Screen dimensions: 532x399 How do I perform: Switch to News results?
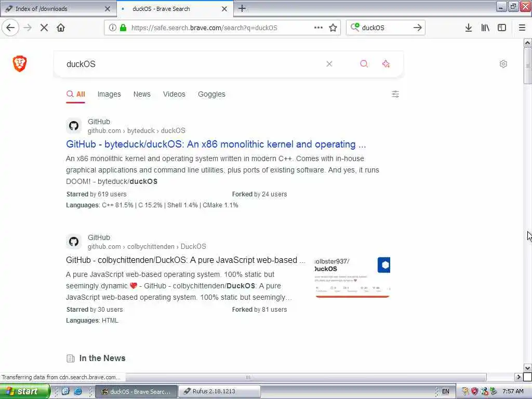[142, 94]
